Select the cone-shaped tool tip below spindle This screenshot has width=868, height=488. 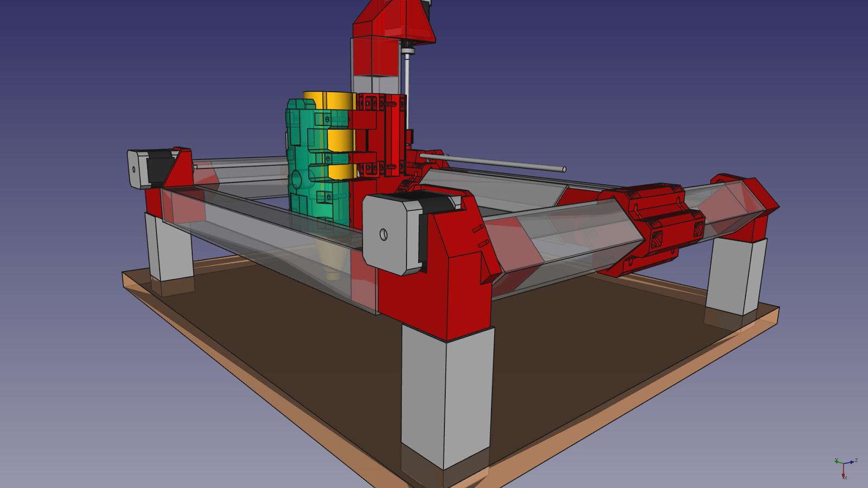coord(332,260)
